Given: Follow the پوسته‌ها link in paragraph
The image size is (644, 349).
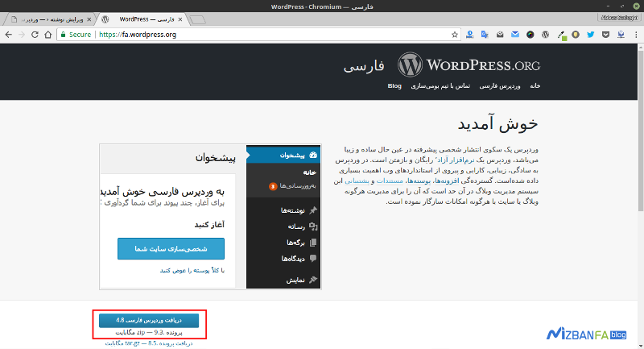Looking at the screenshot, I should (x=419, y=181).
